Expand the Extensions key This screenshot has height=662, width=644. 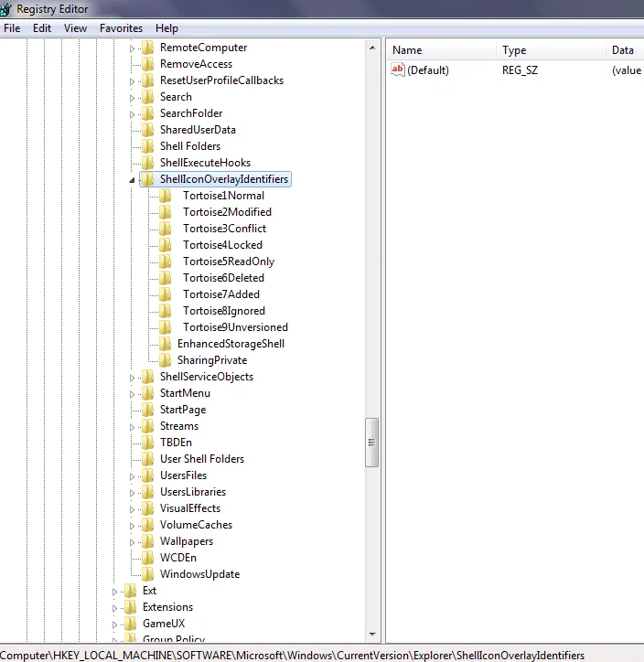[x=114, y=608]
